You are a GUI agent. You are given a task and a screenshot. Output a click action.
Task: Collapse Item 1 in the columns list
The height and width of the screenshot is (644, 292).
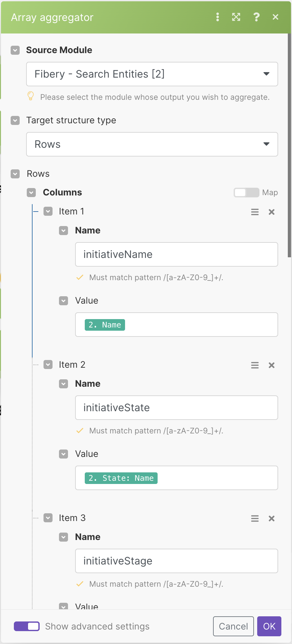coord(48,212)
